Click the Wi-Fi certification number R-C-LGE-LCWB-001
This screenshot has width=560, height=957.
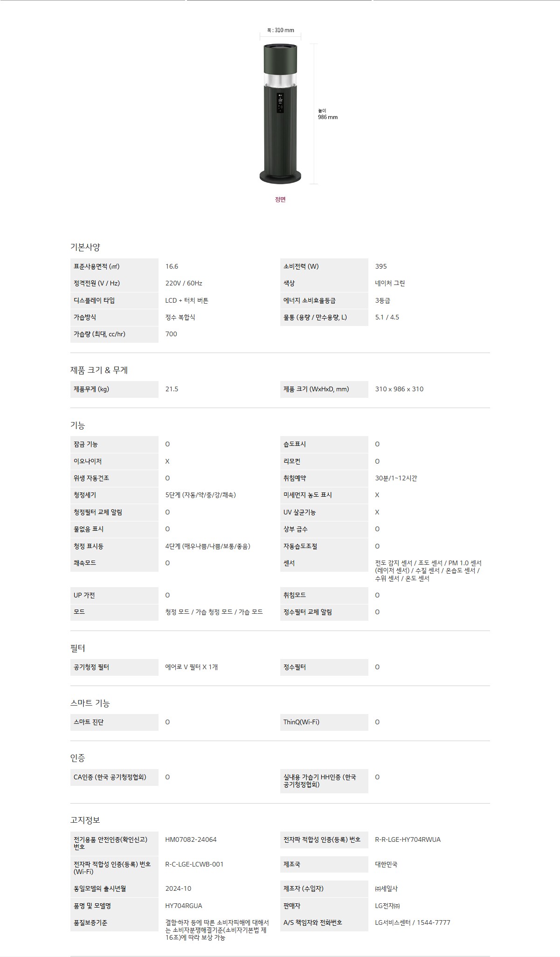click(x=194, y=864)
